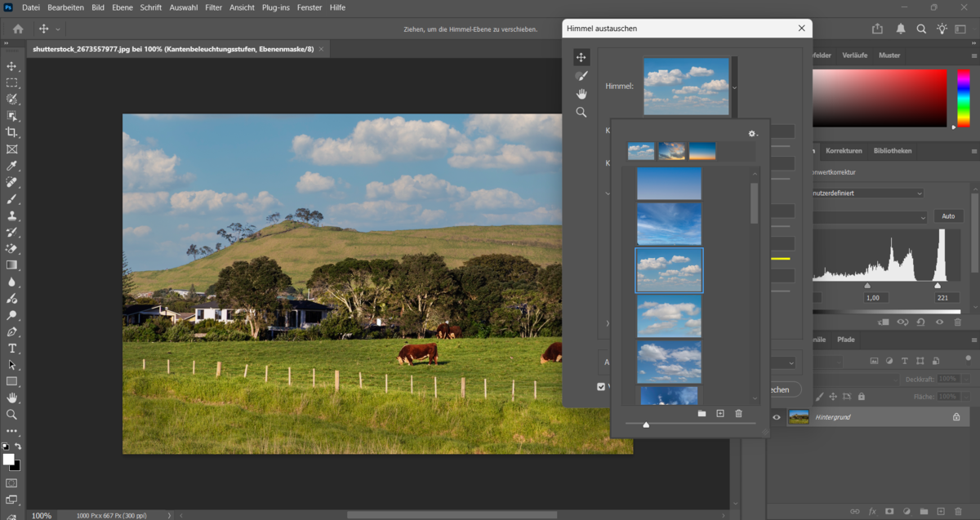
Task: Select the Crop tool
Action: tap(12, 131)
